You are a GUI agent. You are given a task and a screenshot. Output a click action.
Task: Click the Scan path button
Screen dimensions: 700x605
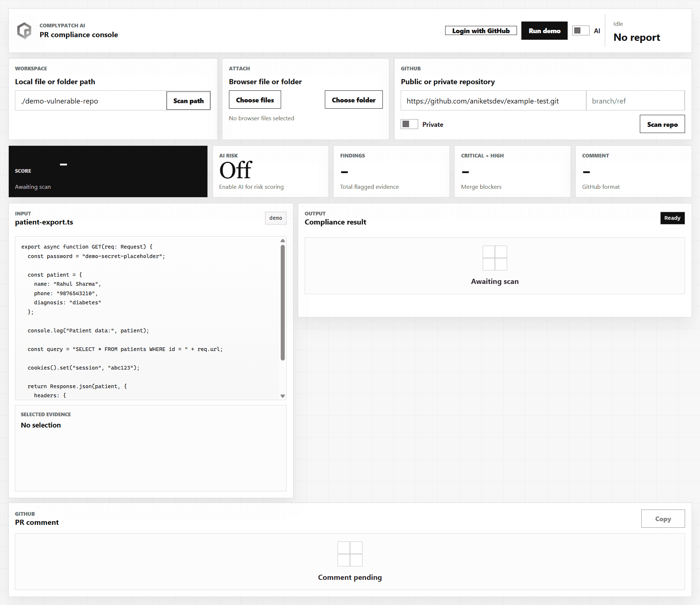(x=188, y=101)
